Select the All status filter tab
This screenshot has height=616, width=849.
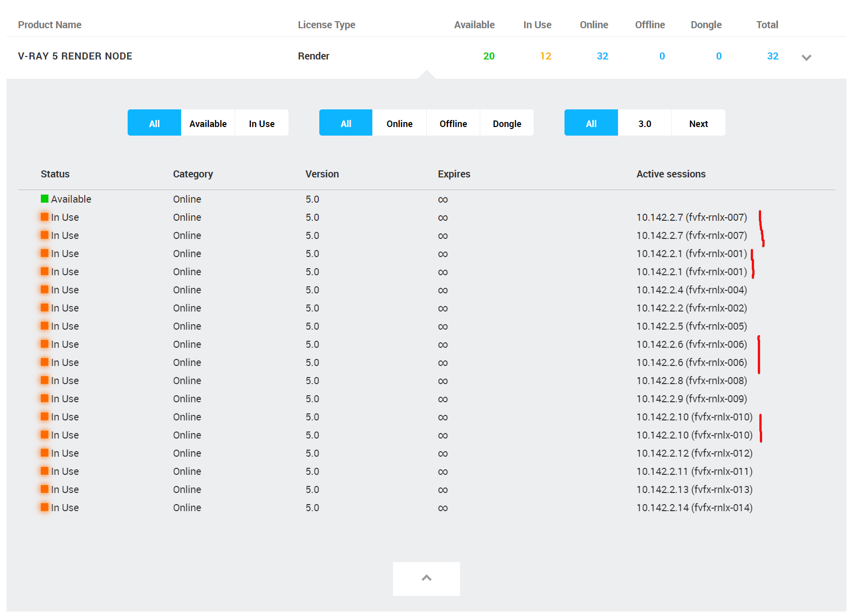tap(154, 123)
